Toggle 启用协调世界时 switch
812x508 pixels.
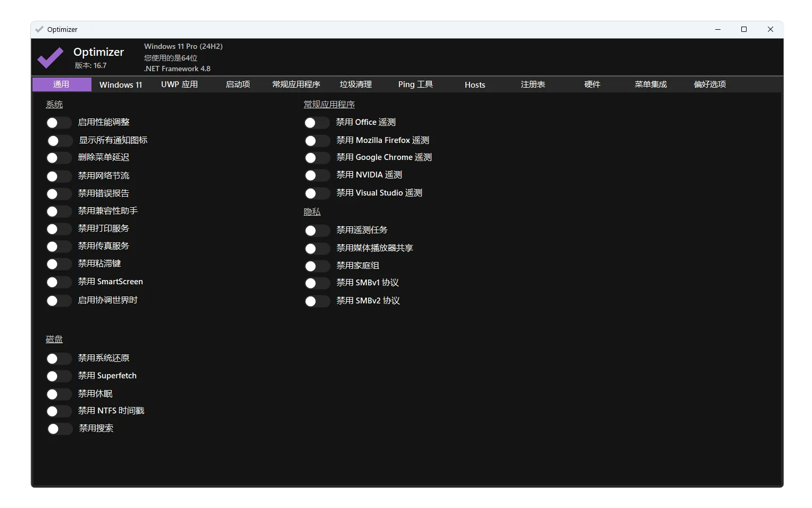click(58, 301)
